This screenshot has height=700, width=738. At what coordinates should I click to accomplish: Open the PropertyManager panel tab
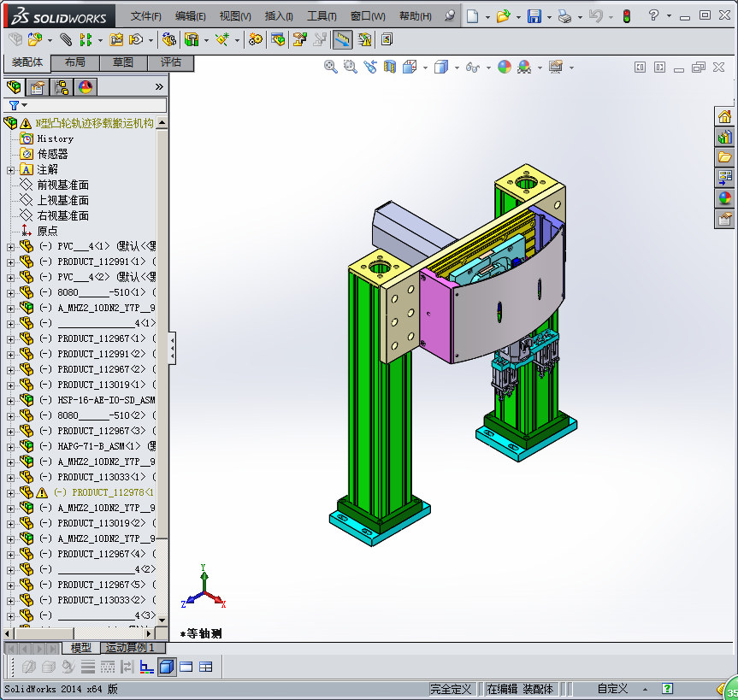[37, 87]
